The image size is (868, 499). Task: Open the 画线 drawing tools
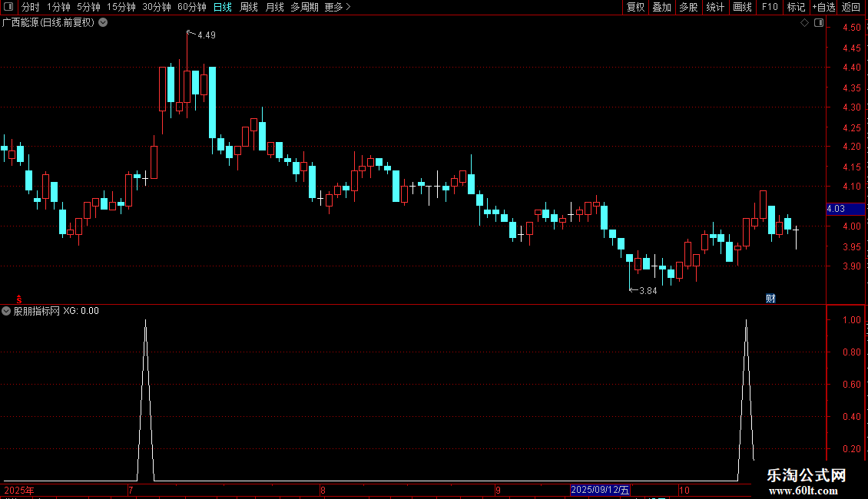(x=742, y=7)
